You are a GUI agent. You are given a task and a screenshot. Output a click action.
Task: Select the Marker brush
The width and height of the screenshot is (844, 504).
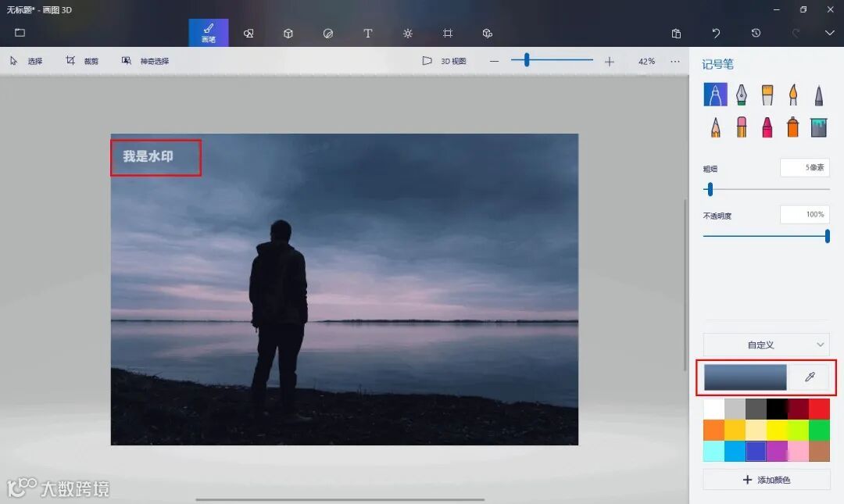click(x=715, y=95)
